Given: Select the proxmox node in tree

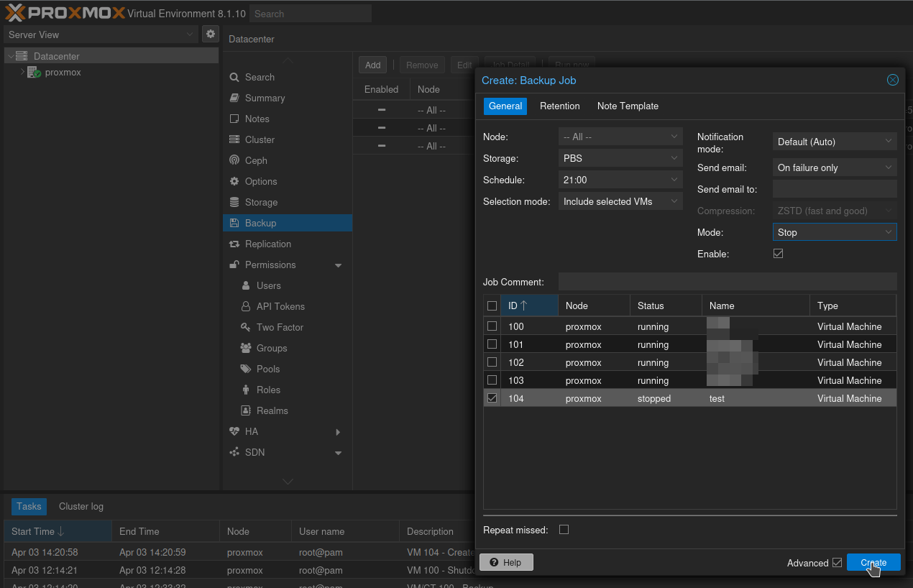Looking at the screenshot, I should coord(63,73).
